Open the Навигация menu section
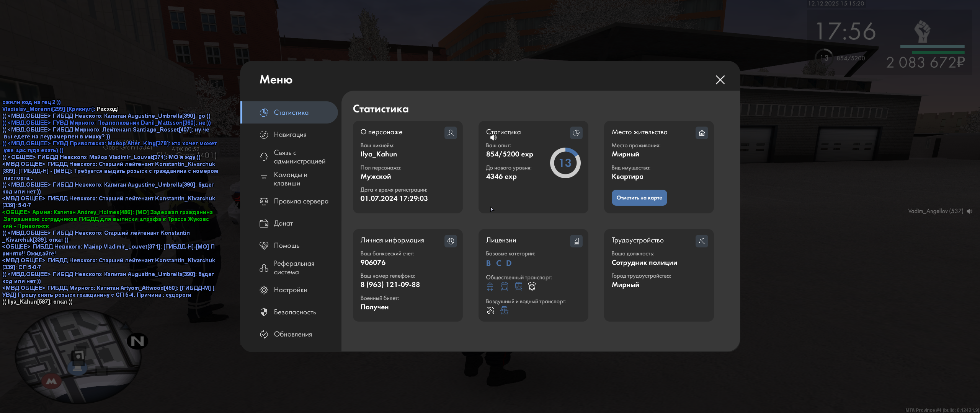This screenshot has width=980, height=413. point(290,135)
